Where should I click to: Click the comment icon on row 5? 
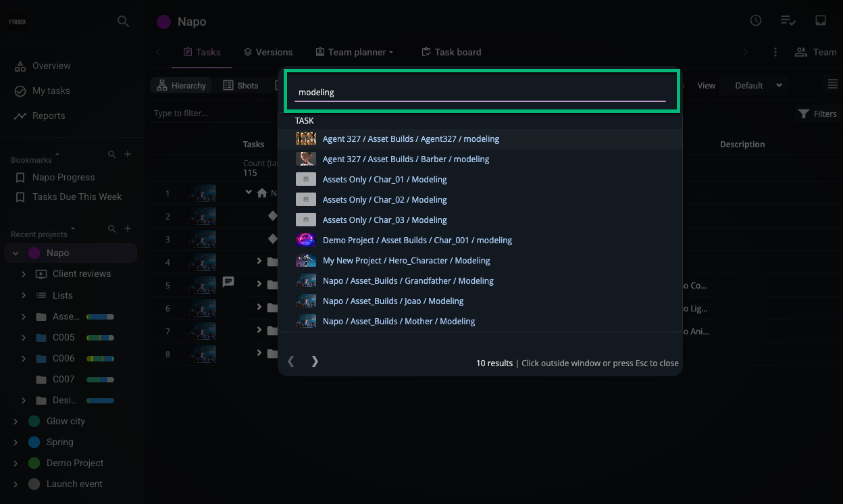(228, 282)
